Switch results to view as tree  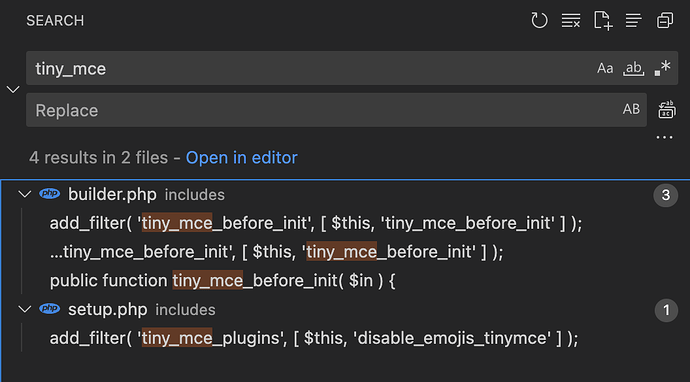pos(634,20)
